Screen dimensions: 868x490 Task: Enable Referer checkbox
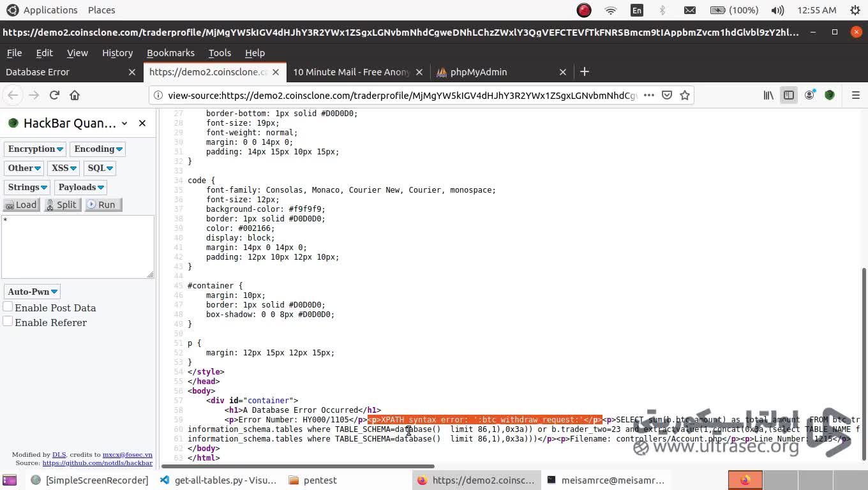(x=8, y=322)
